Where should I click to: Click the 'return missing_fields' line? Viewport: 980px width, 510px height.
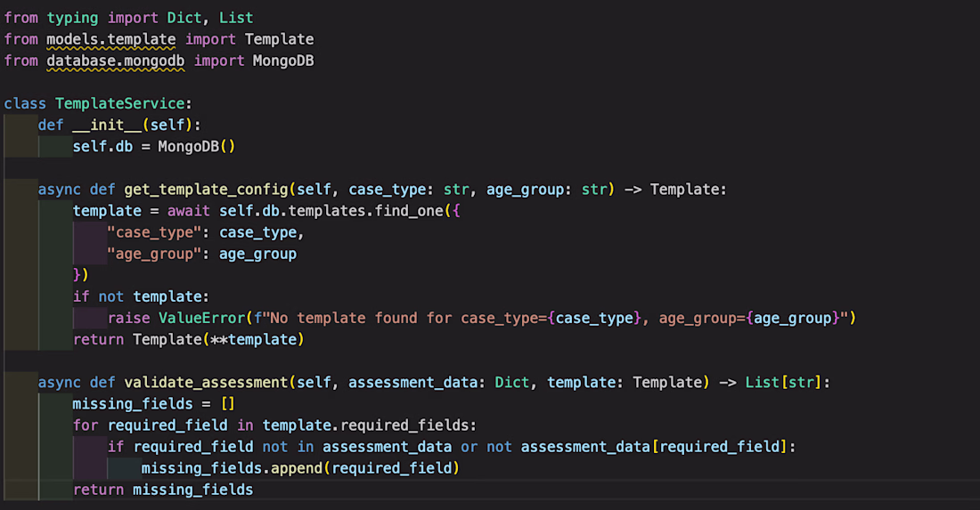coord(163,490)
